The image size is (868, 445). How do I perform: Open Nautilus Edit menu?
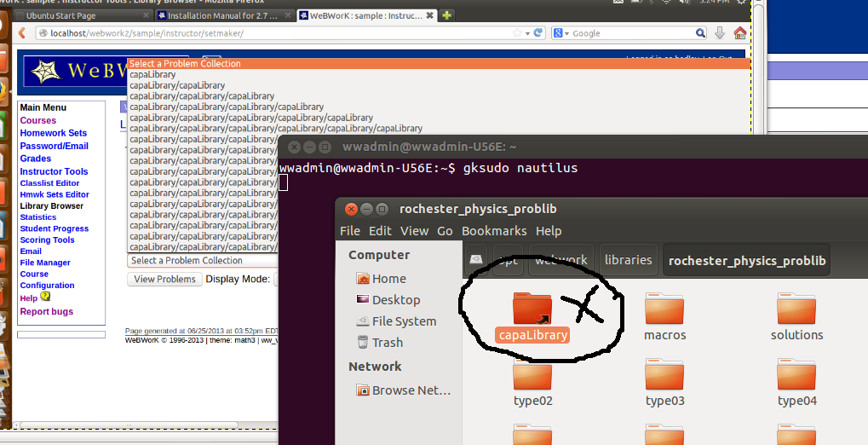coord(380,230)
